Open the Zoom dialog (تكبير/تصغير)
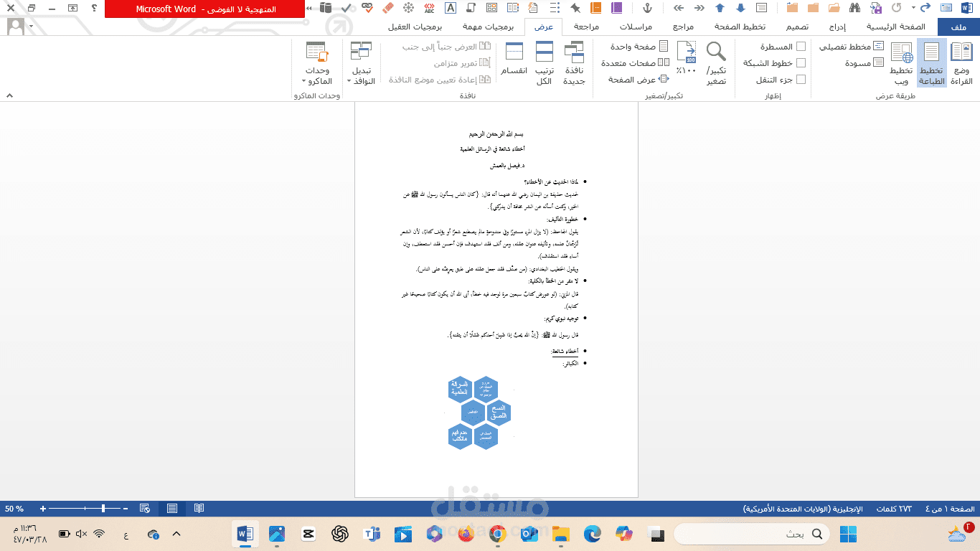Viewport: 980px width, 551px height. pos(716,63)
